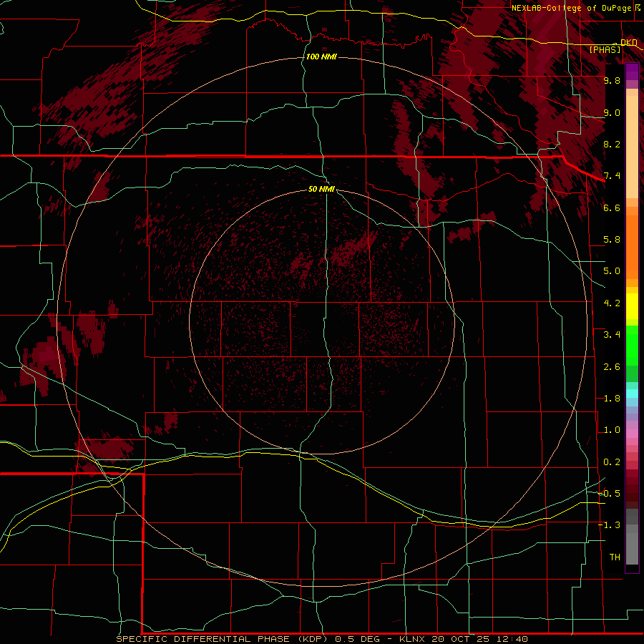Click the 1.0 value on color scale
The height and width of the screenshot is (644, 644).
pyautogui.click(x=612, y=430)
